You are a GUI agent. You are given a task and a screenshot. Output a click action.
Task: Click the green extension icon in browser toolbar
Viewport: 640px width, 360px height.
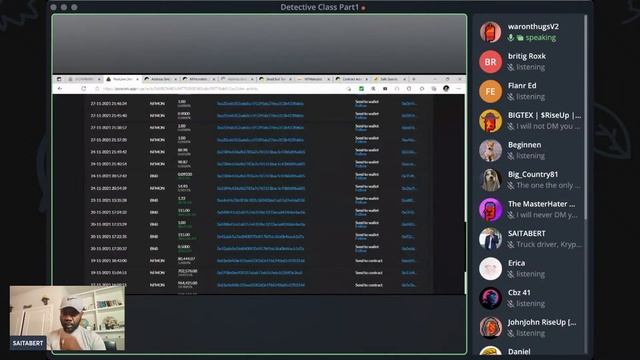pos(361,89)
